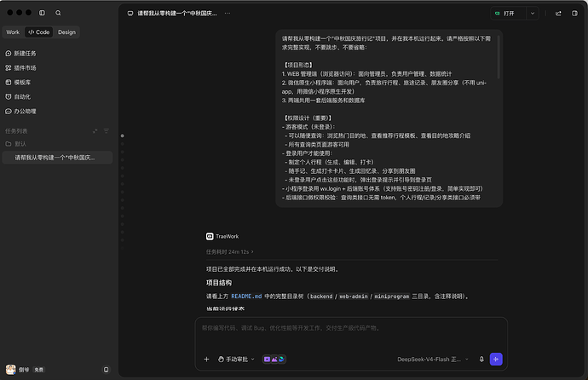Viewport: 588px width, 380px height.
Task: Create a new task via 新建任务
Action: click(20, 54)
